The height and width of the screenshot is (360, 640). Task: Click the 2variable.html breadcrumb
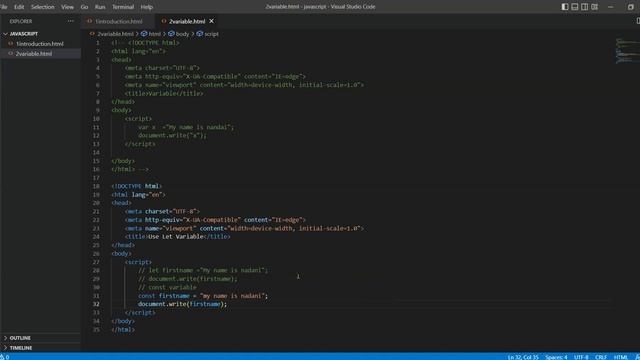tap(115, 34)
